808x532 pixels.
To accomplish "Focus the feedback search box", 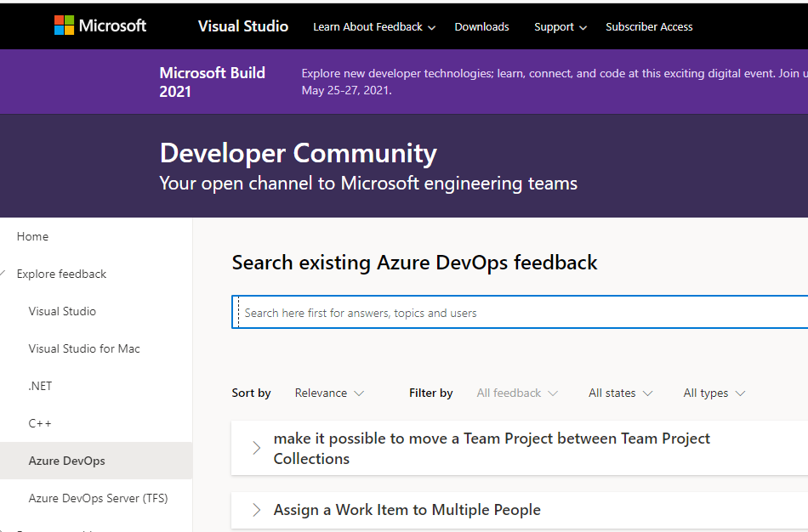I will point(520,312).
